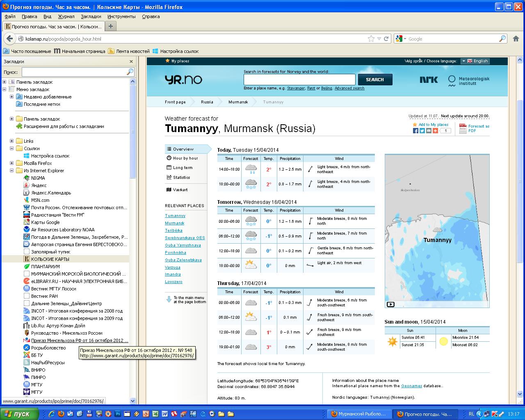
Task: Open the Forecast as PDF icon
Action: click(463, 128)
